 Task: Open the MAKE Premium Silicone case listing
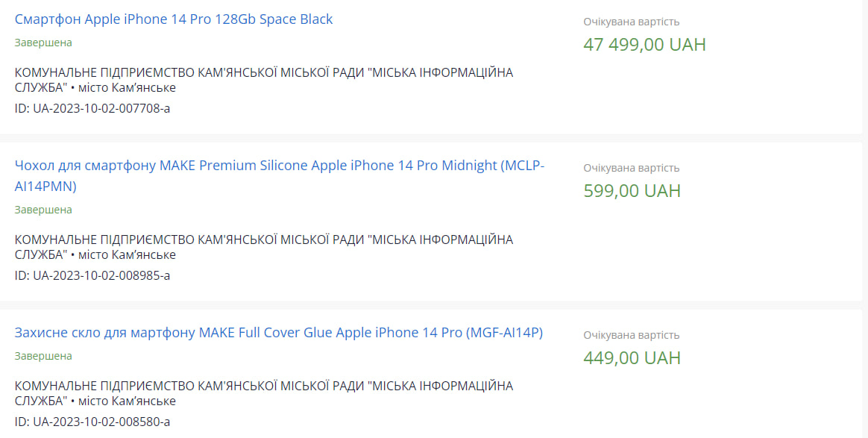pyautogui.click(x=280, y=166)
